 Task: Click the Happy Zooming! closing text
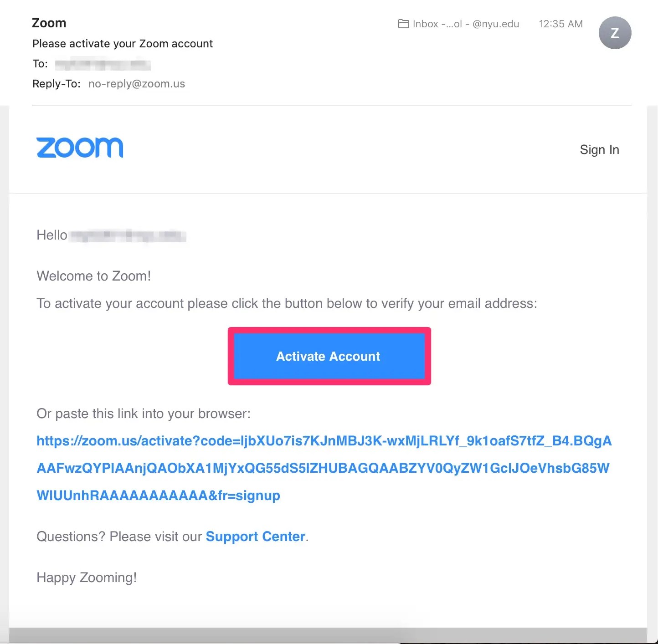(x=87, y=578)
